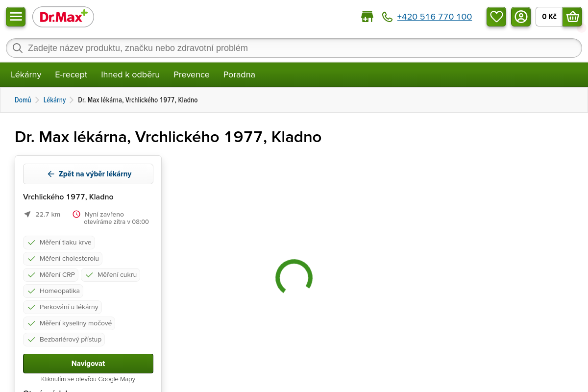
Task: Open the user account icon
Action: click(521, 17)
